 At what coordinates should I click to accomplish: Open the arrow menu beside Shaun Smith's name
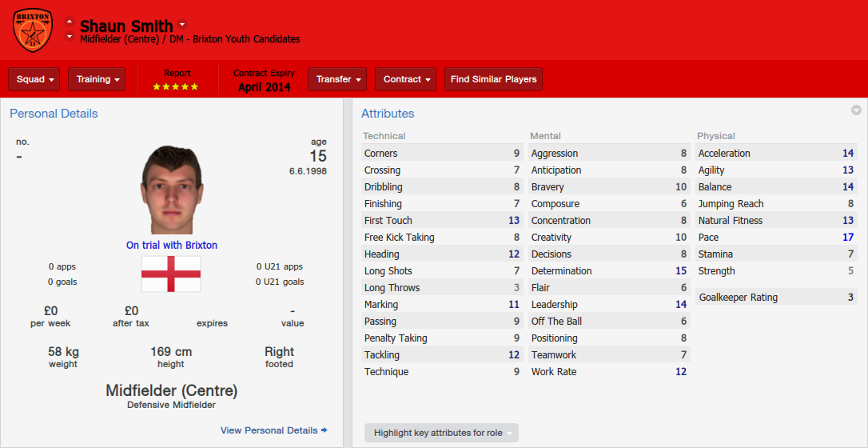(182, 24)
